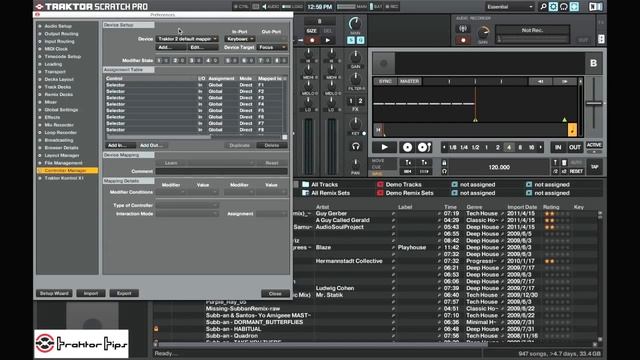Viewport: 640px width, 360px height.
Task: Play Deck B with the play button
Action: (384, 147)
